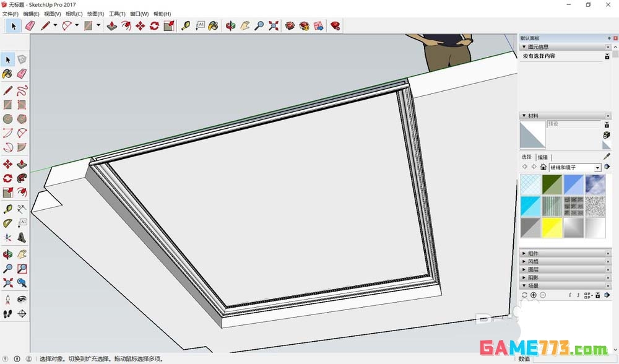Select the arrow Select tool in left toolbar
Viewport: 619px width, 364px height.
(x=8, y=59)
